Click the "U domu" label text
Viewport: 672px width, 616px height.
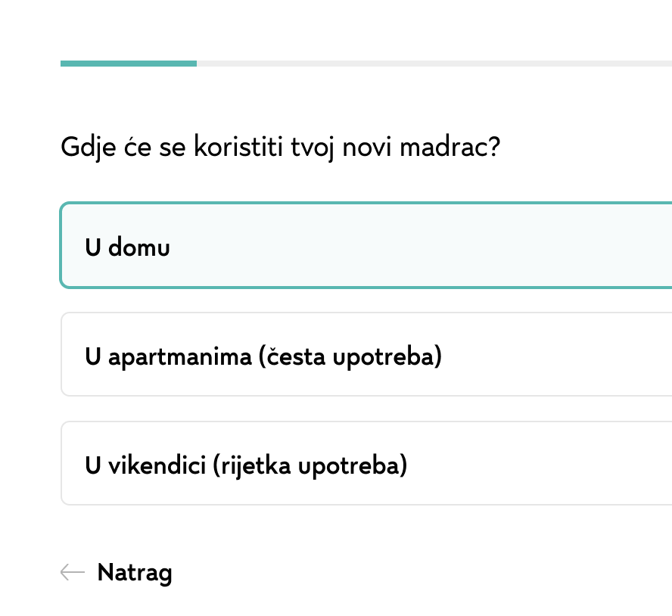128,247
